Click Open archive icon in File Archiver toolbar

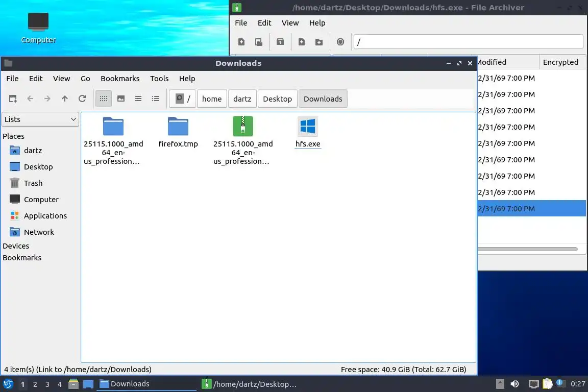(x=259, y=42)
